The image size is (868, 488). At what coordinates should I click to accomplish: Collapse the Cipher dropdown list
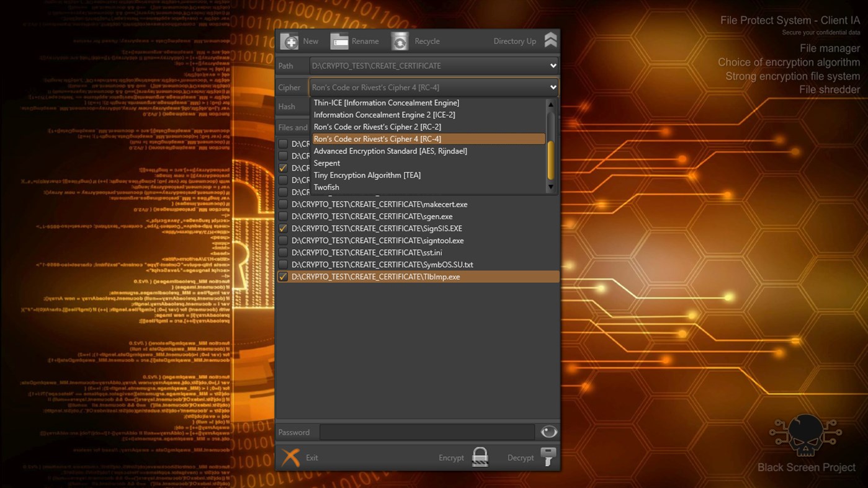[x=553, y=87]
